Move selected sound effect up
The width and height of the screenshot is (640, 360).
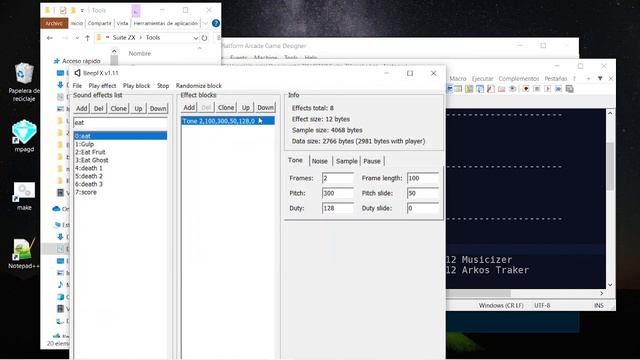coord(138,108)
